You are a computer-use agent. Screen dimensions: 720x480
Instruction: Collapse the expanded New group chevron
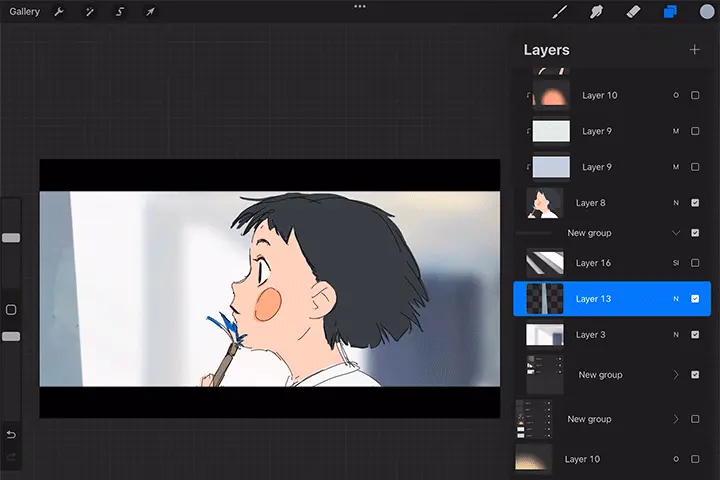point(676,233)
